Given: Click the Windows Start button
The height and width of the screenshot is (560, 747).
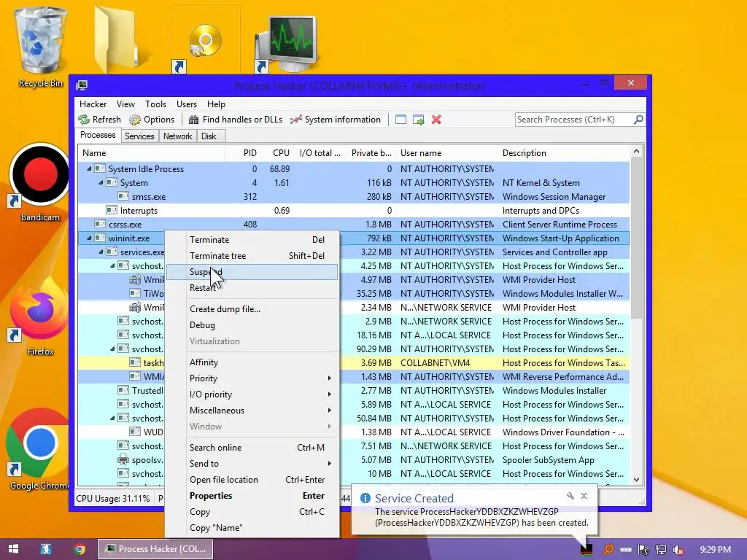Looking at the screenshot, I should tap(13, 549).
